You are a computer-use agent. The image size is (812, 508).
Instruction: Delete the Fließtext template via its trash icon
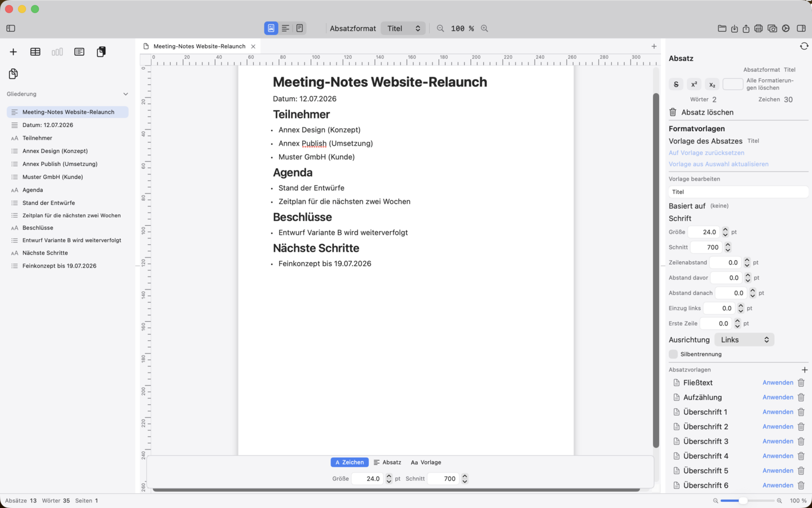pos(801,383)
